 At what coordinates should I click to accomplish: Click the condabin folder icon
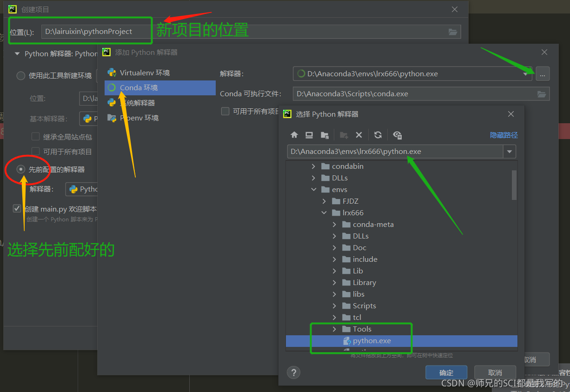325,166
